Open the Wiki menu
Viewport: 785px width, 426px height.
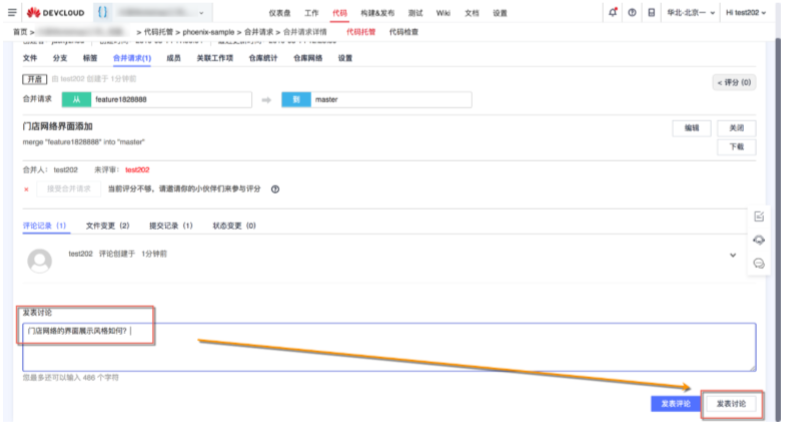pos(443,13)
